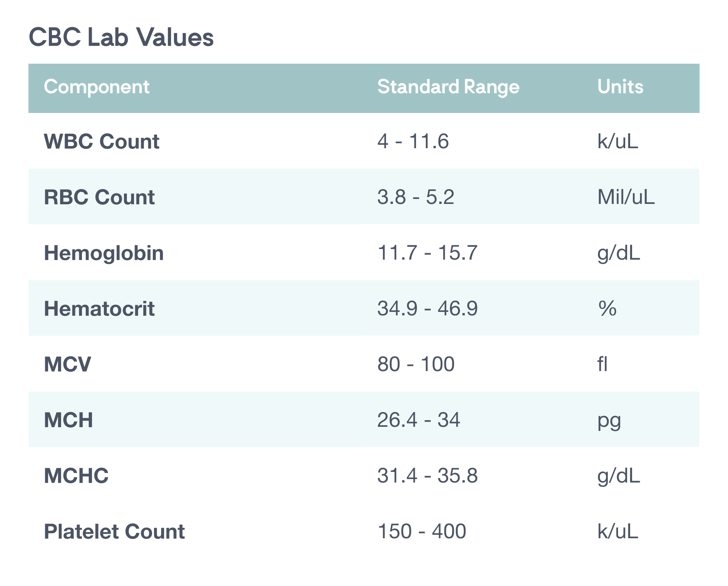Click the 150 - 400 range value
728x586 pixels.
coord(422,531)
